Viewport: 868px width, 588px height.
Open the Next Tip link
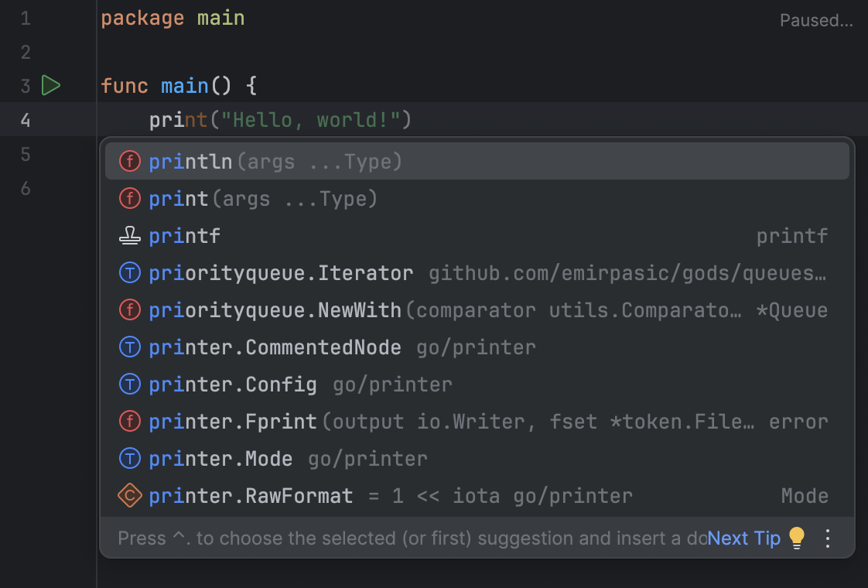click(743, 538)
